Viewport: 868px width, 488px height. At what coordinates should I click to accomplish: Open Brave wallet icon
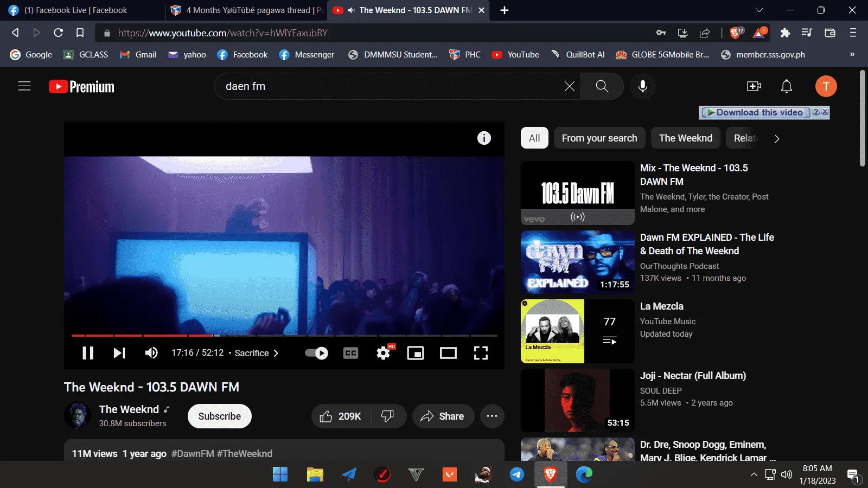pyautogui.click(x=829, y=33)
